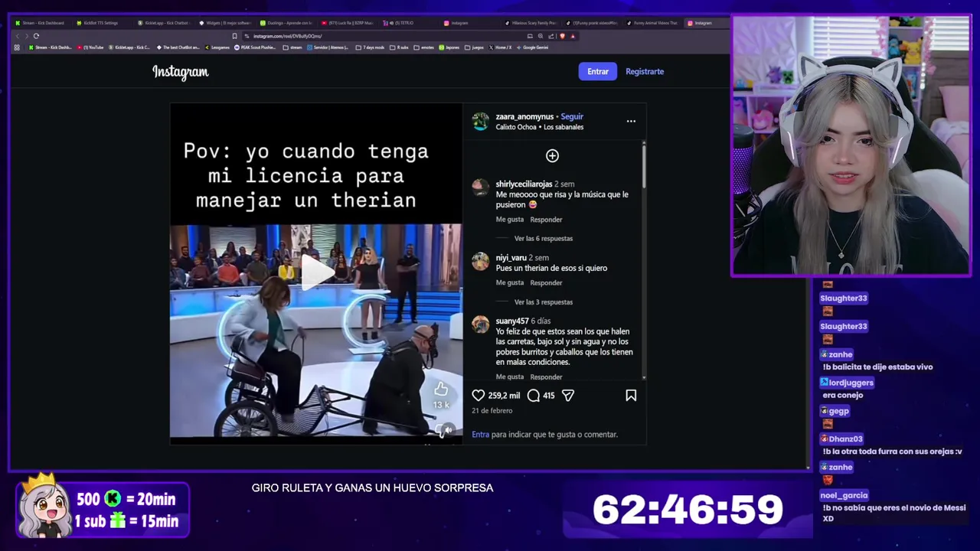Image resolution: width=980 pixels, height=551 pixels.
Task: Switch to Hilarious Scary Family Prank tab
Action: pyautogui.click(x=530, y=23)
